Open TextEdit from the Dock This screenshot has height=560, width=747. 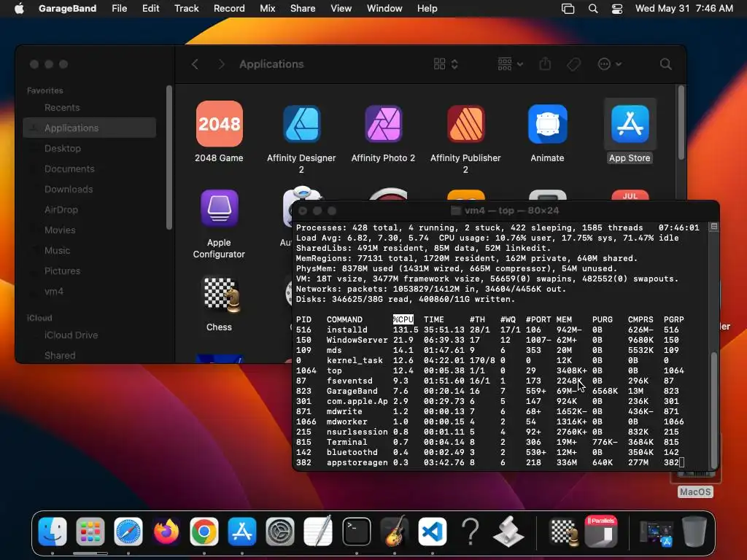point(318,532)
